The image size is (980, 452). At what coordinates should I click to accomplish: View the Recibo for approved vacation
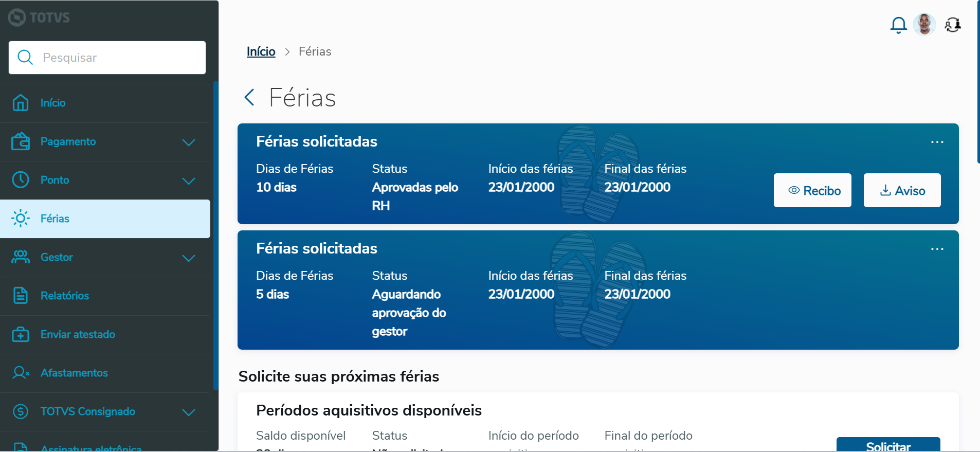click(x=812, y=190)
